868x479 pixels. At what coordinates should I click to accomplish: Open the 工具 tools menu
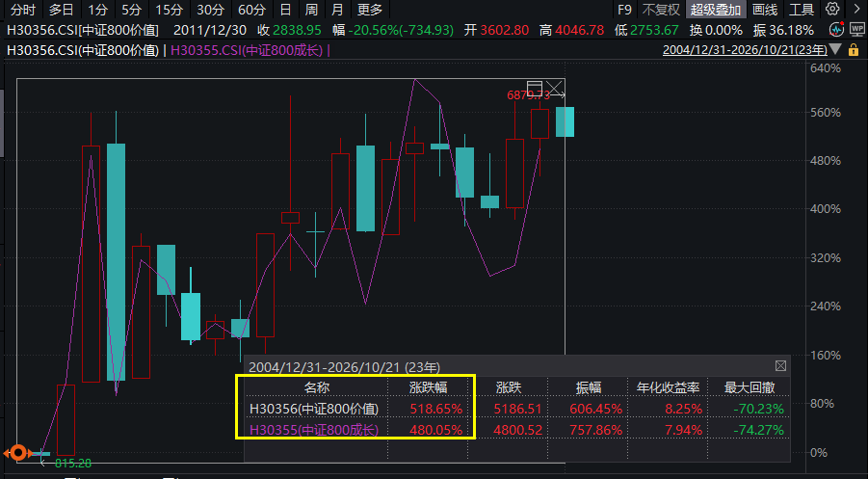[x=801, y=10]
